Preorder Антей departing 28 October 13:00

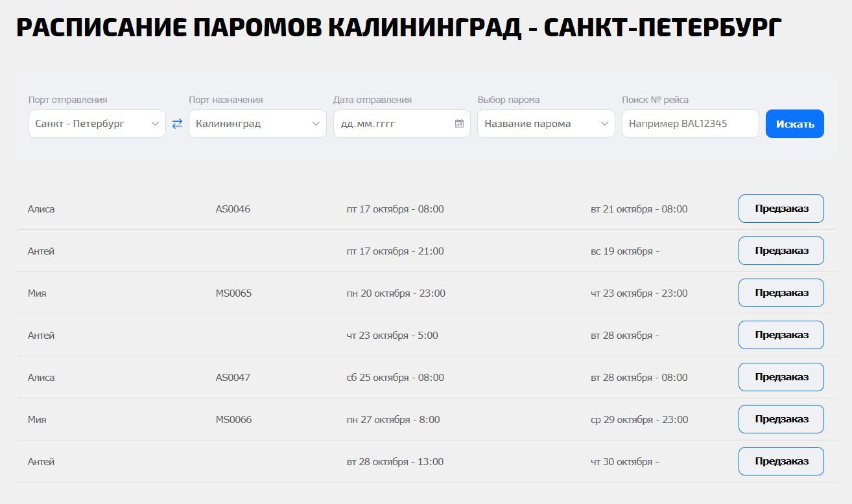[781, 461]
